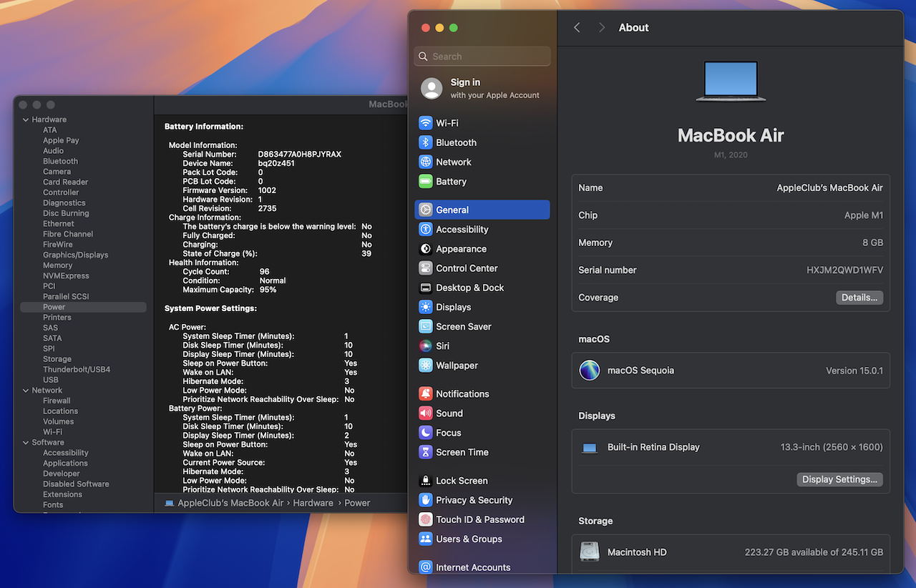916x588 pixels.
Task: Select Graphics/Displays in Hardware list
Action: [x=75, y=255]
